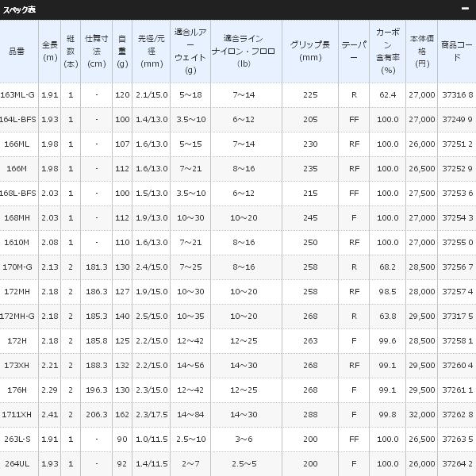Select the 168MH model number cell

[17, 217]
